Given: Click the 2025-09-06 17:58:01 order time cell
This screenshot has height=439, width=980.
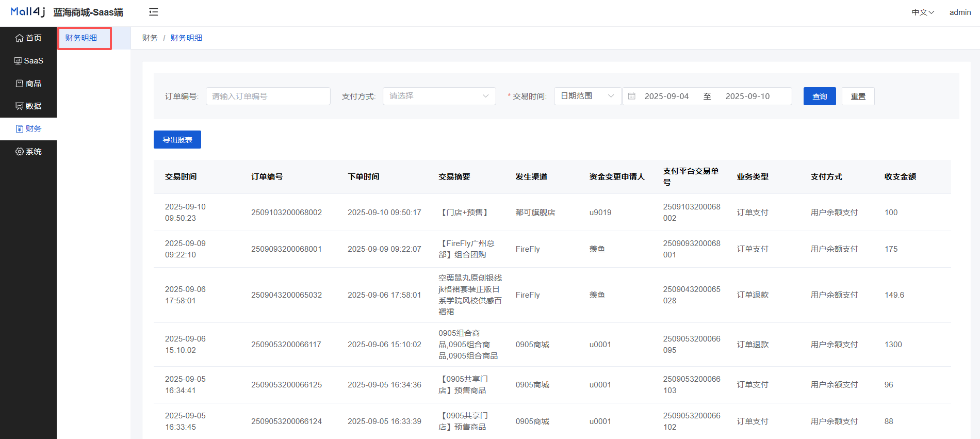Looking at the screenshot, I should [x=384, y=295].
